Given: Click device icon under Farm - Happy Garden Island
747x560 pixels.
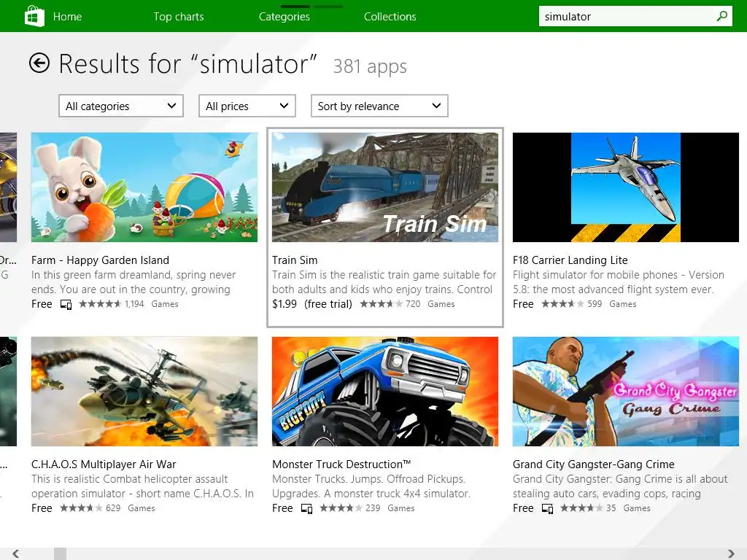Looking at the screenshot, I should pos(66,304).
